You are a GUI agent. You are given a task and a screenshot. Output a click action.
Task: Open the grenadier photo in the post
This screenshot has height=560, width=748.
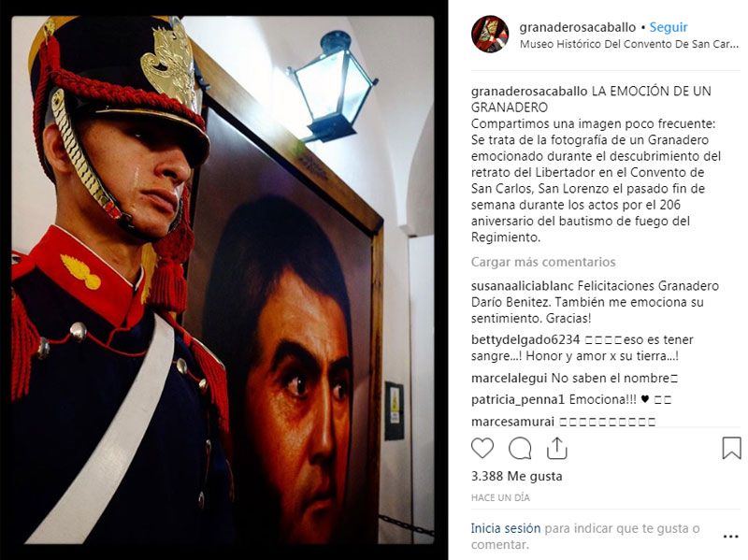[x=223, y=280]
